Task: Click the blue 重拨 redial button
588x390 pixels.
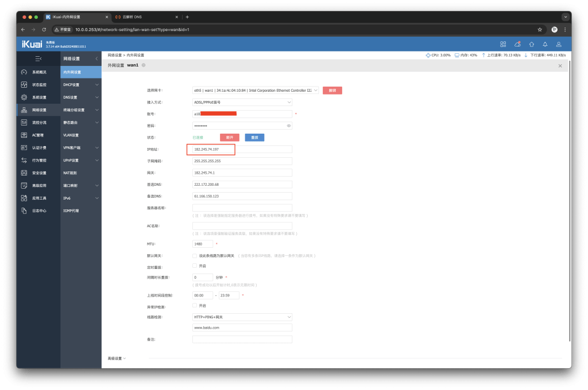Action: click(x=254, y=138)
